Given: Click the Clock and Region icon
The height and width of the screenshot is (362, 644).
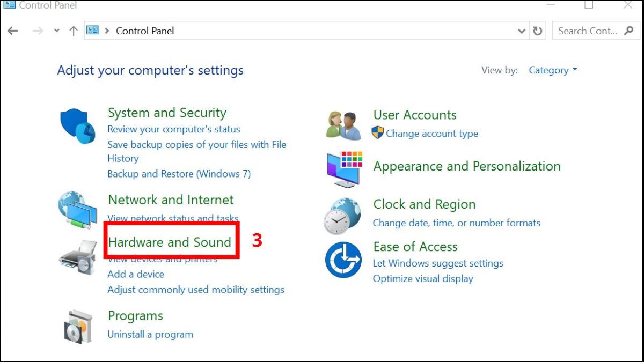Looking at the screenshot, I should pos(342,216).
